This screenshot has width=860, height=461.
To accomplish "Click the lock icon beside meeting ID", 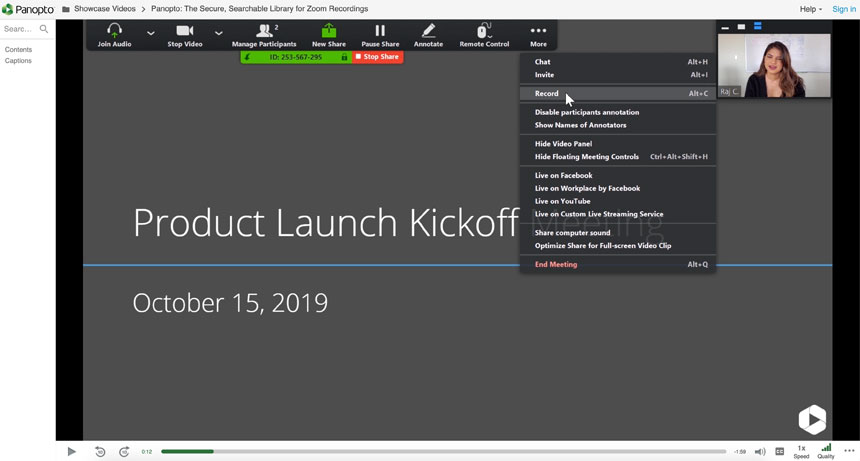I will (344, 57).
